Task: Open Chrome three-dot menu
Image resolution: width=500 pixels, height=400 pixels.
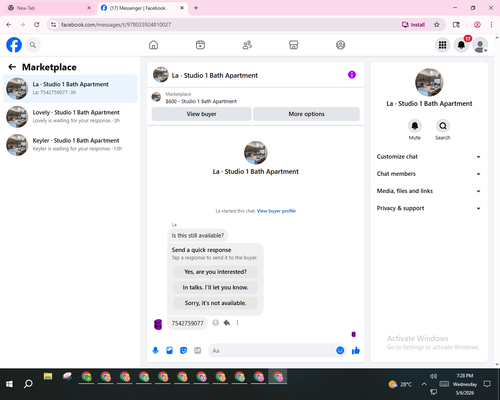Action: [x=491, y=25]
